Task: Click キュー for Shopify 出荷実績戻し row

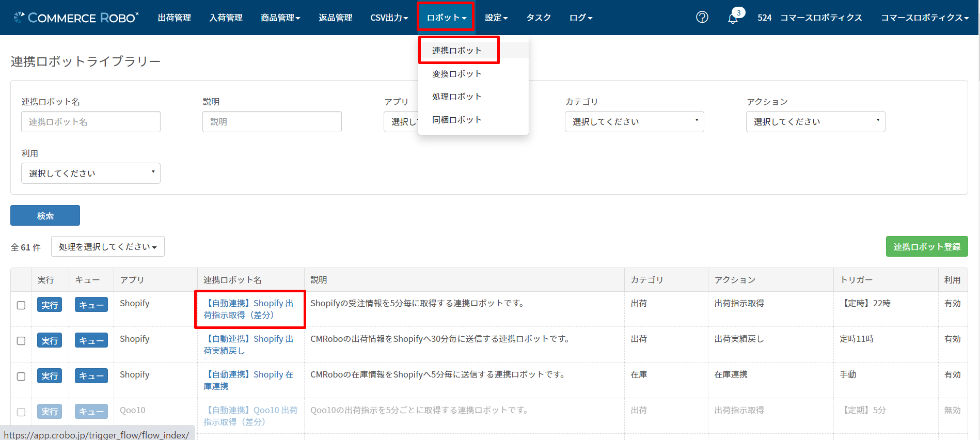Action: 91,340
